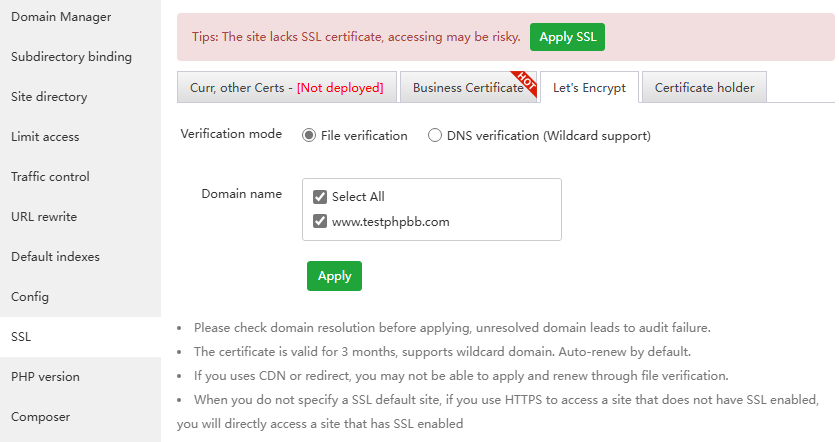Screen dimensions: 839x442
Task: Navigate to URL rewrite section
Action: (x=44, y=217)
